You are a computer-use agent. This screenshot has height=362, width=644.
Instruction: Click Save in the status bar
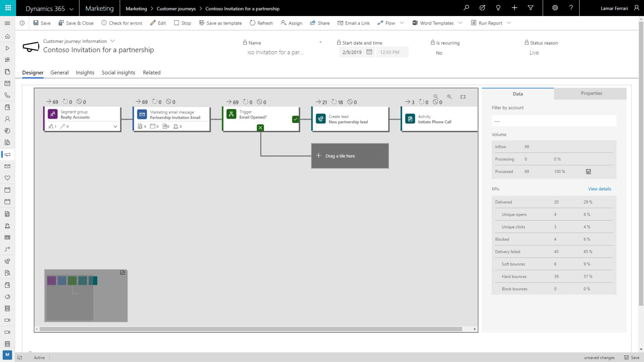(x=632, y=357)
